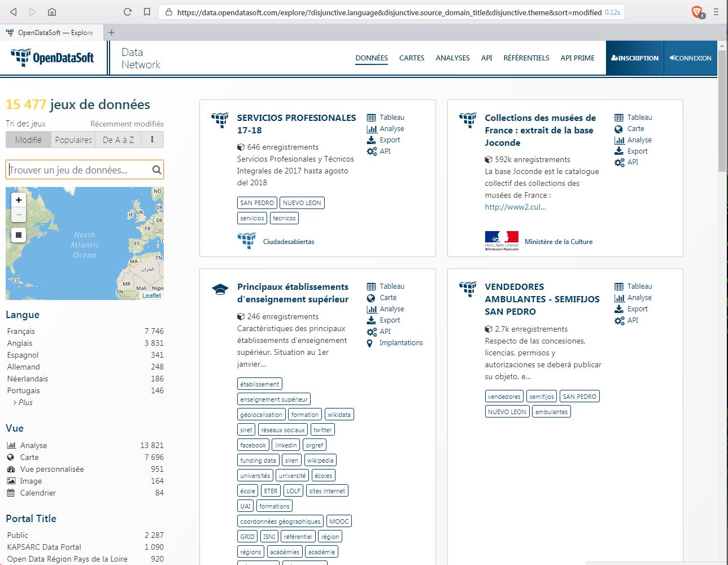This screenshot has height=565, width=728.
Task: Open the browser hamburger menu
Action: pos(716,12)
